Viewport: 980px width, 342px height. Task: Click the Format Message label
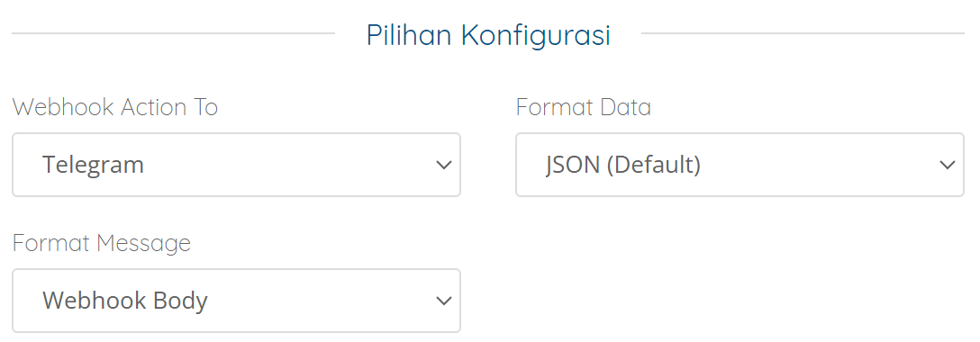(x=101, y=243)
